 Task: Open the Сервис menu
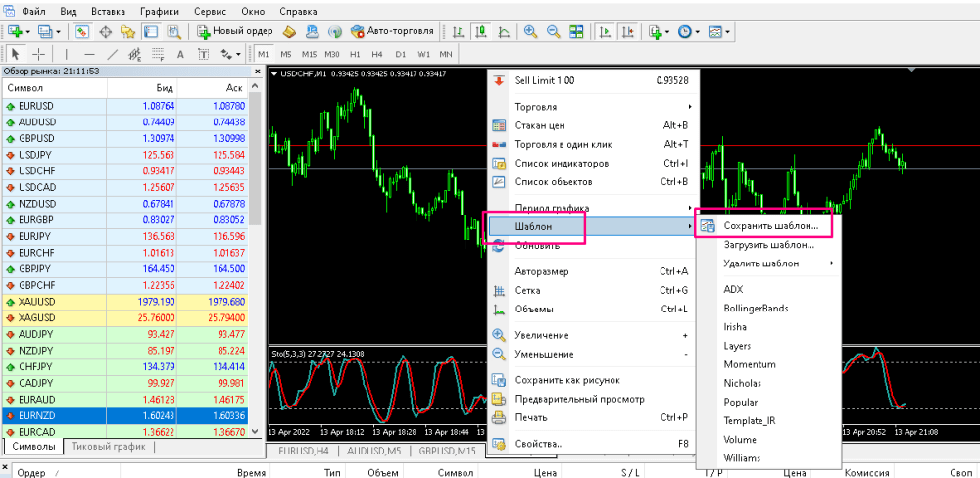pos(211,11)
